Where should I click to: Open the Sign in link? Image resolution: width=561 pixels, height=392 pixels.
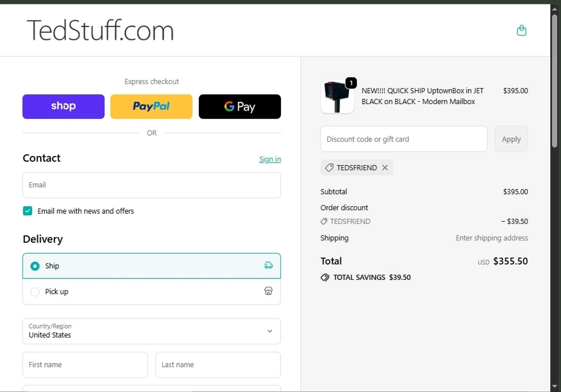pos(270,159)
